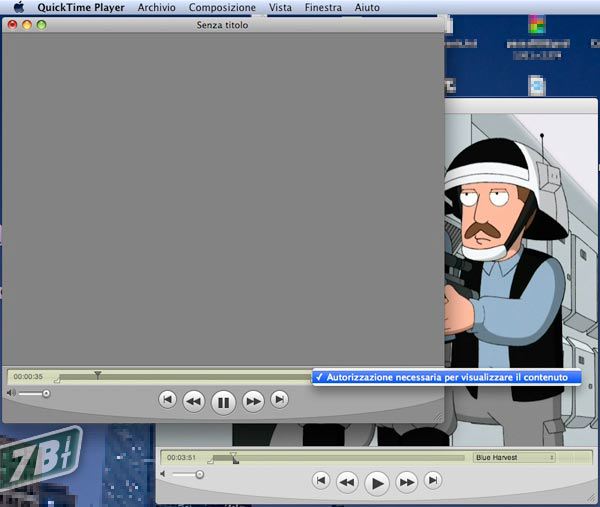The height and width of the screenshot is (507, 600).
Task: Open the Composizione menu
Action: [221, 7]
